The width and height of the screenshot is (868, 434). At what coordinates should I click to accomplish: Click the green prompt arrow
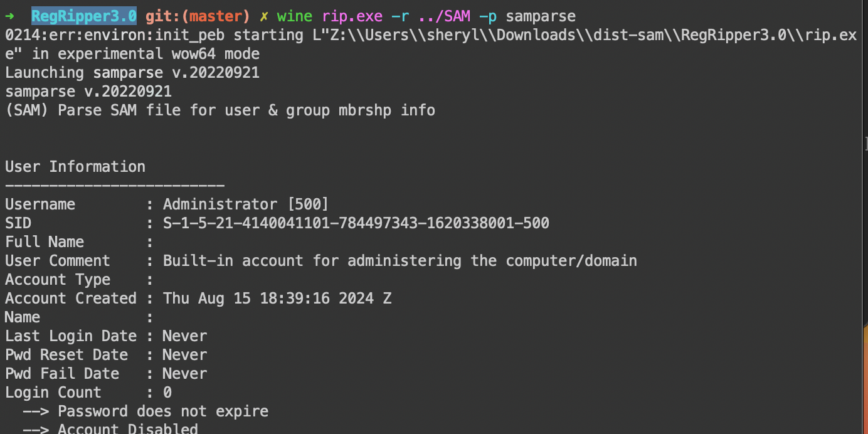point(10,16)
